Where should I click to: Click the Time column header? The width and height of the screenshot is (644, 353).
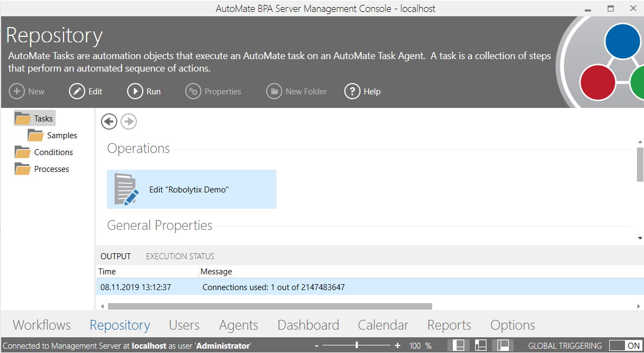click(x=148, y=272)
